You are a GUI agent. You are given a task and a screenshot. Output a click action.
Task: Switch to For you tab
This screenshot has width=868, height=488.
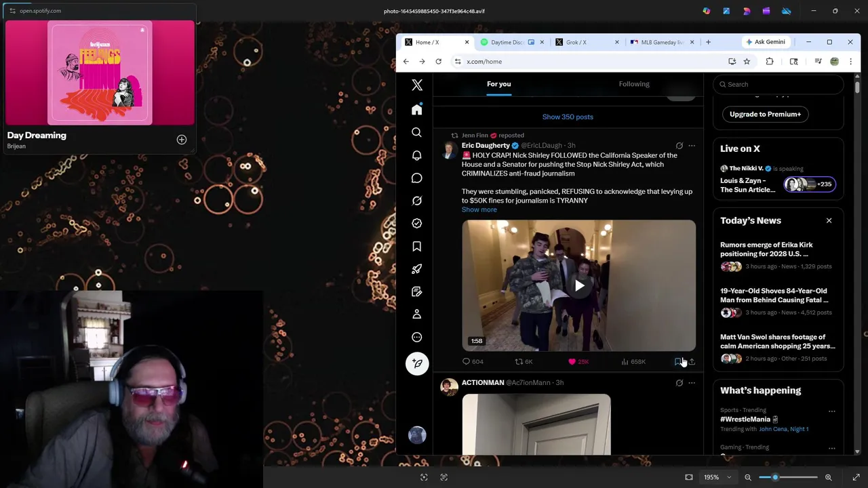tap(498, 84)
